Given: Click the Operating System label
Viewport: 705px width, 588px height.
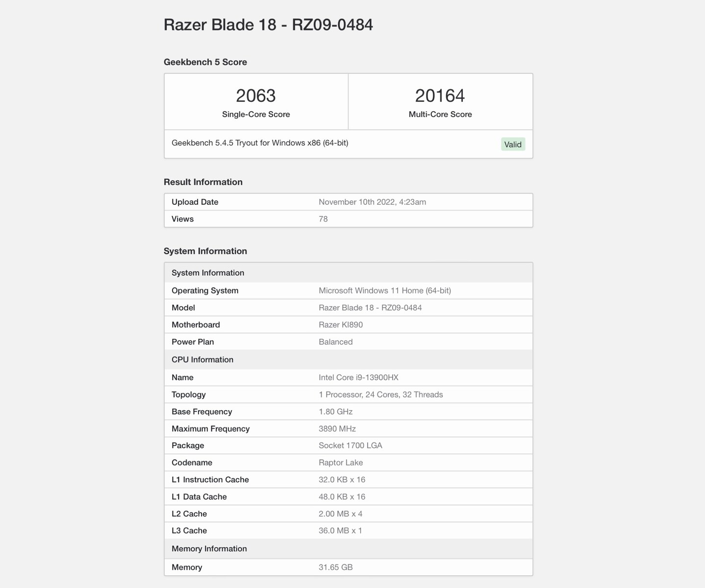Looking at the screenshot, I should click(x=205, y=291).
